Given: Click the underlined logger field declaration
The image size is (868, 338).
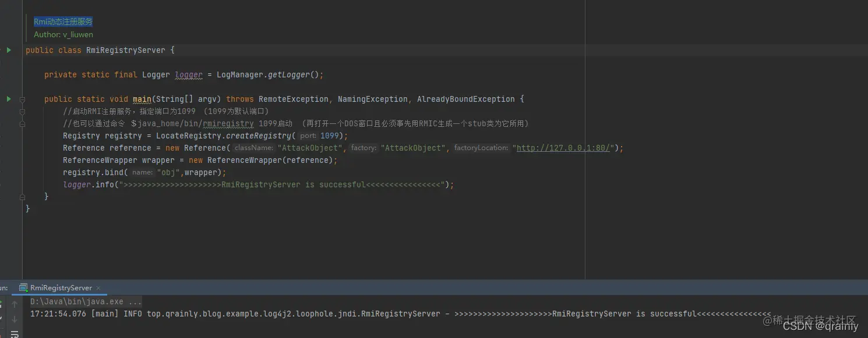Looking at the screenshot, I should 189,74.
